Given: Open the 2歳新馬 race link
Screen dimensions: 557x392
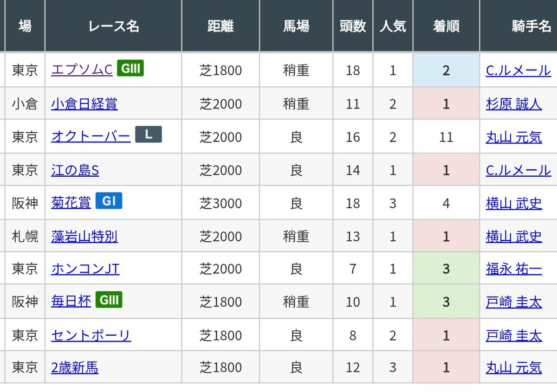Looking at the screenshot, I should pos(74,368).
